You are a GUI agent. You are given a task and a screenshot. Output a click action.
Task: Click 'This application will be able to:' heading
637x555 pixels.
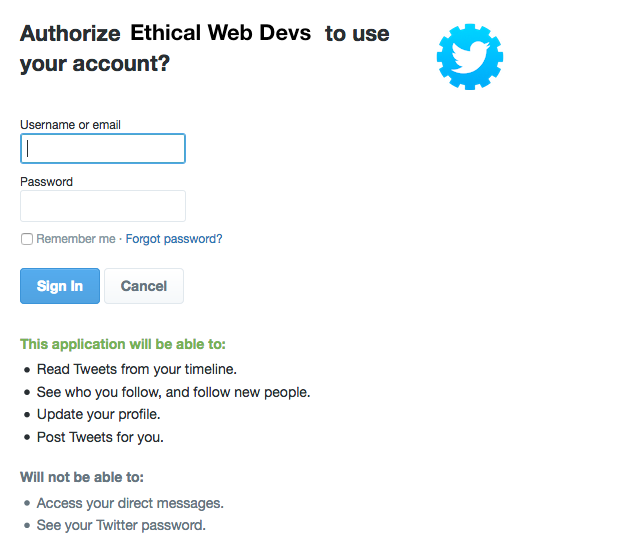pyautogui.click(x=123, y=344)
